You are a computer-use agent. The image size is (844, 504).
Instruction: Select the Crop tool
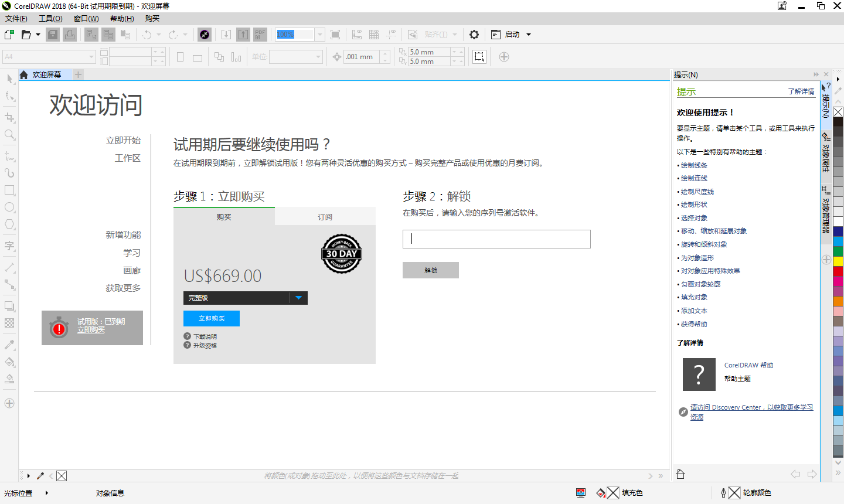(9, 117)
